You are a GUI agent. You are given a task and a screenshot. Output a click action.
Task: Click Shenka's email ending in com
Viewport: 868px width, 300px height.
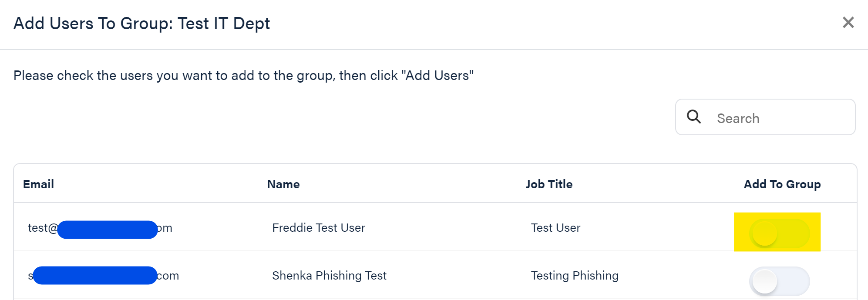pos(104,276)
